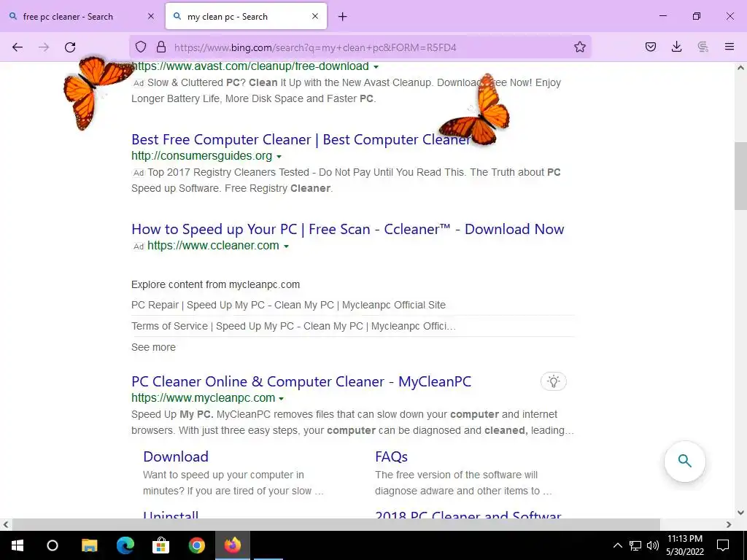Click the http://consumersguides.org URL text
This screenshot has height=560, width=747.
pos(202,156)
